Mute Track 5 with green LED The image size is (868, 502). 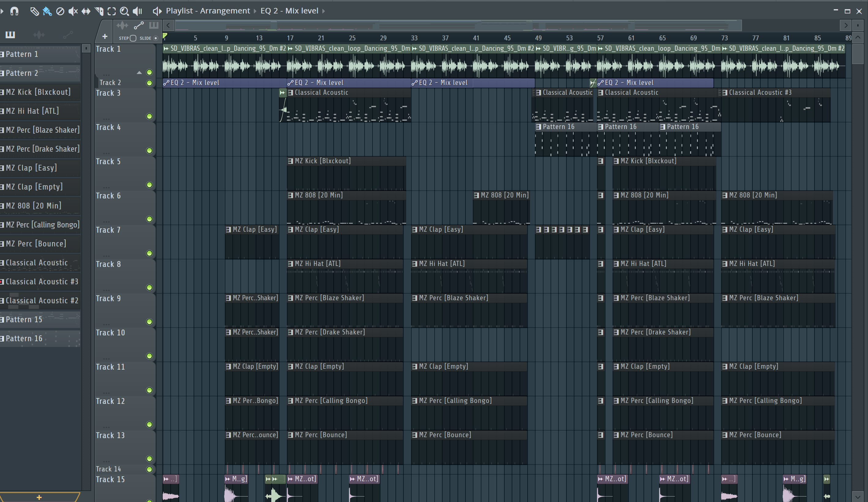point(150,185)
